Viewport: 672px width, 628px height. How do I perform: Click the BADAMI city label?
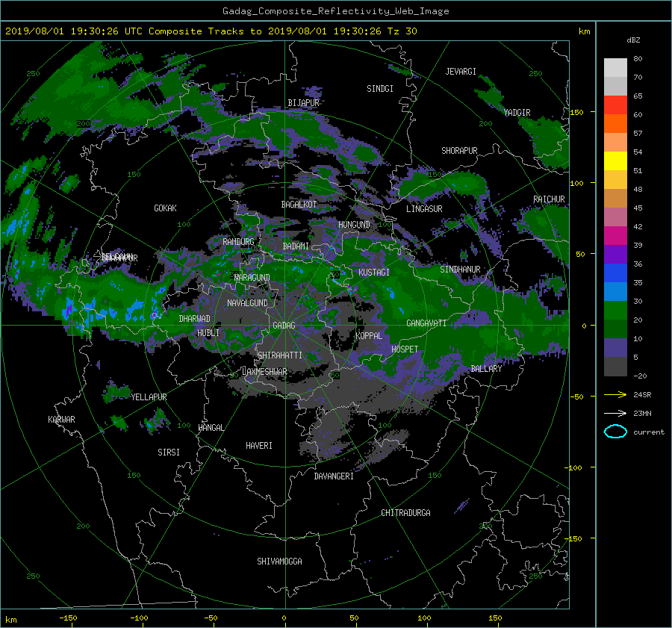pyautogui.click(x=296, y=246)
